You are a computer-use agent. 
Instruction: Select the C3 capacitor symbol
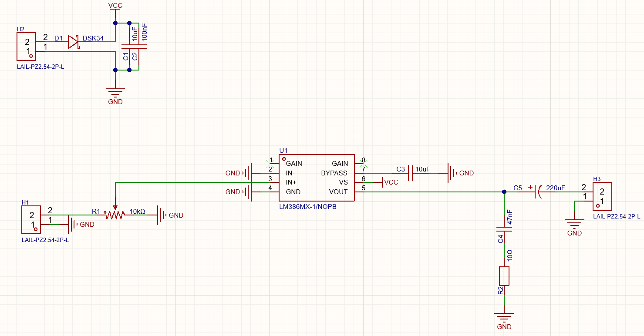click(410, 173)
